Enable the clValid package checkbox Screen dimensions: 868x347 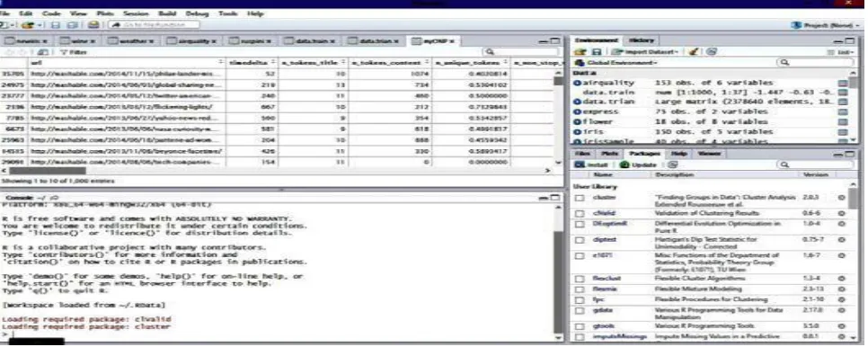(580, 214)
